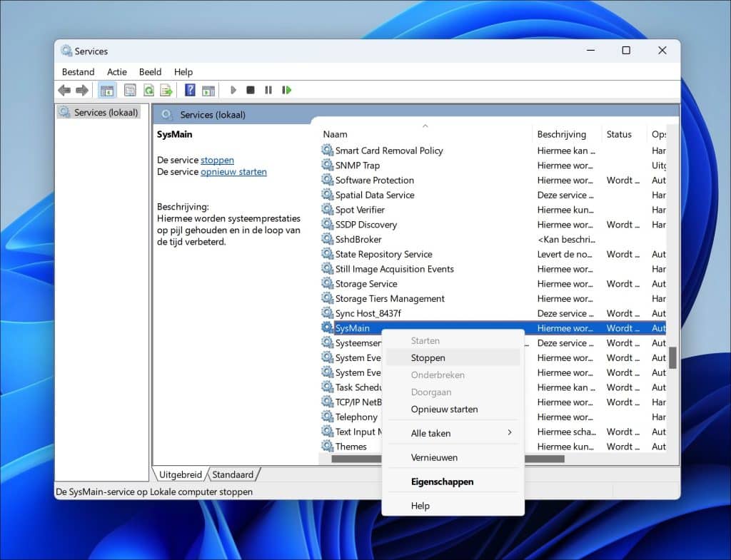731x560 pixels.
Task: Choose Vernieuwen in the context menu
Action: (x=453, y=457)
